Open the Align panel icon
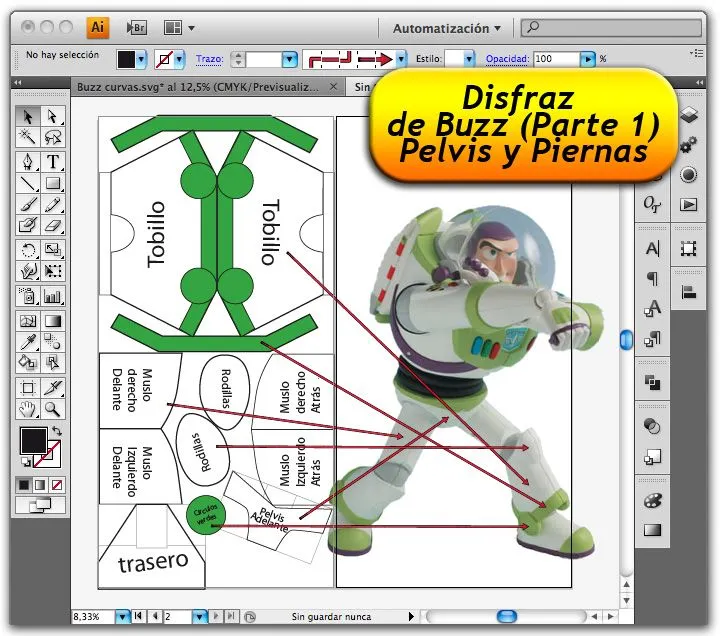This screenshot has width=720, height=636. pyautogui.click(x=688, y=292)
